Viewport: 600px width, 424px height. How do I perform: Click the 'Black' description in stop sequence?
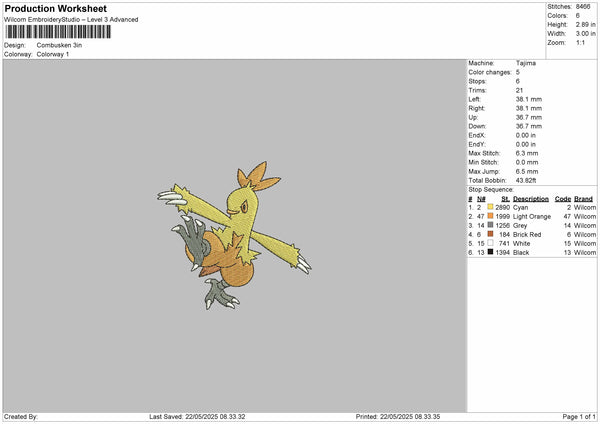521,253
